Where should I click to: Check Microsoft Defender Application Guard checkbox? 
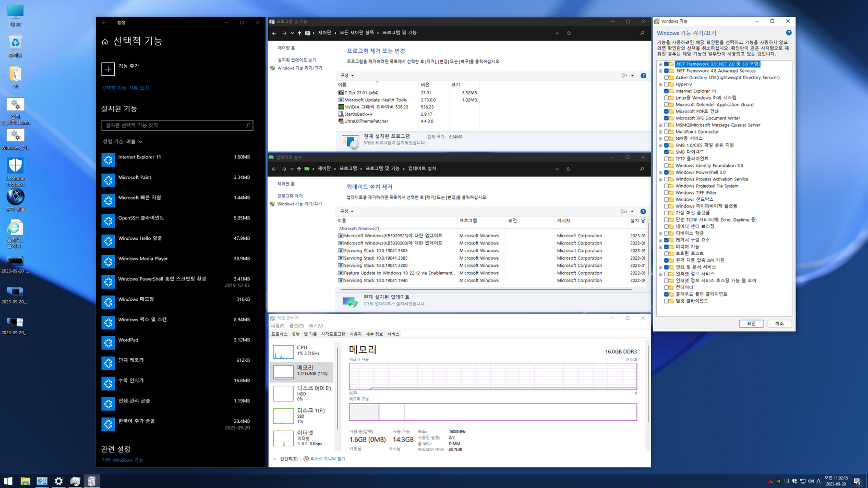coord(666,105)
